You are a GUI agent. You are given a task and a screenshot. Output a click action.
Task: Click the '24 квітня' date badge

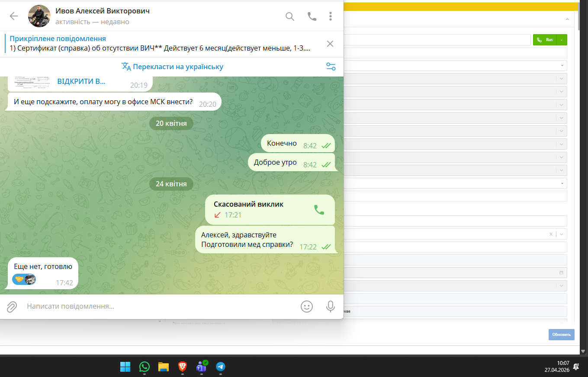coord(171,184)
